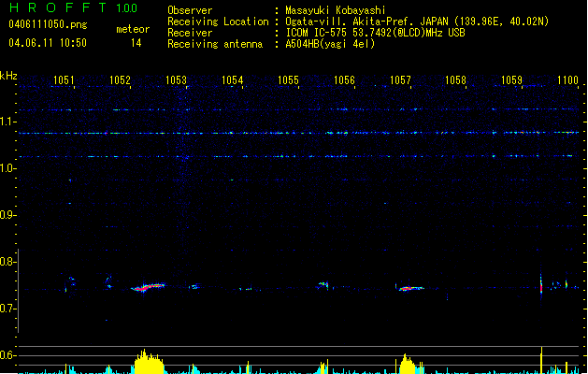This screenshot has height=374, width=588.
Task: Click the meteor count value 14
Action: pyautogui.click(x=136, y=43)
